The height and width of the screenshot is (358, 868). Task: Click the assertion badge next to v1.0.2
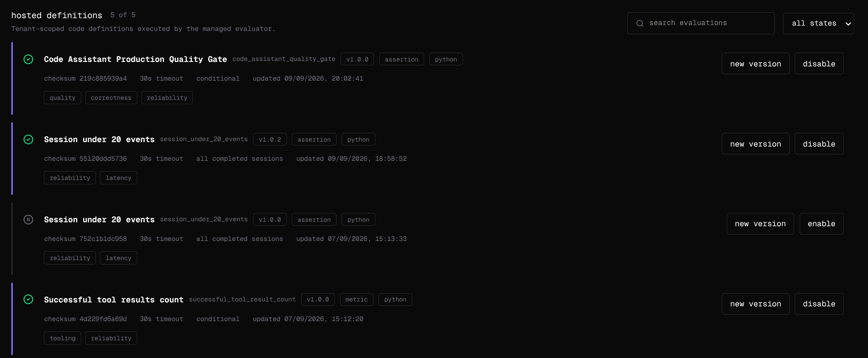coord(314,140)
